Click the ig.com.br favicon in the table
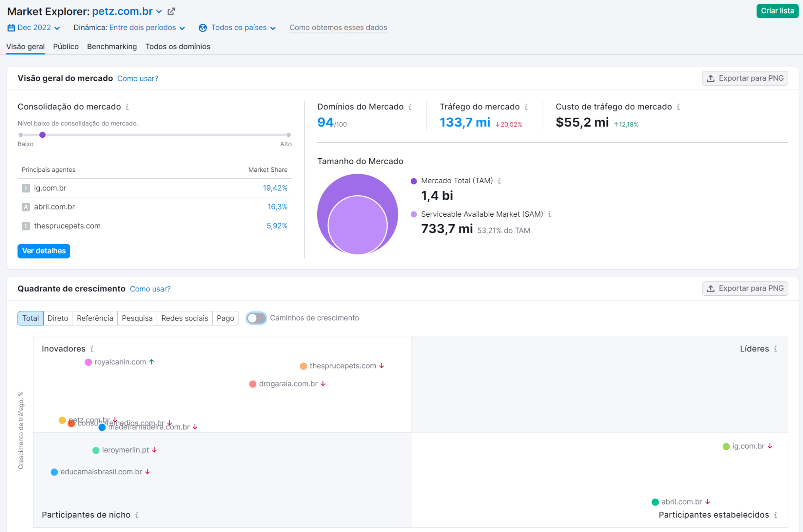This screenshot has width=803, height=532. coord(26,188)
